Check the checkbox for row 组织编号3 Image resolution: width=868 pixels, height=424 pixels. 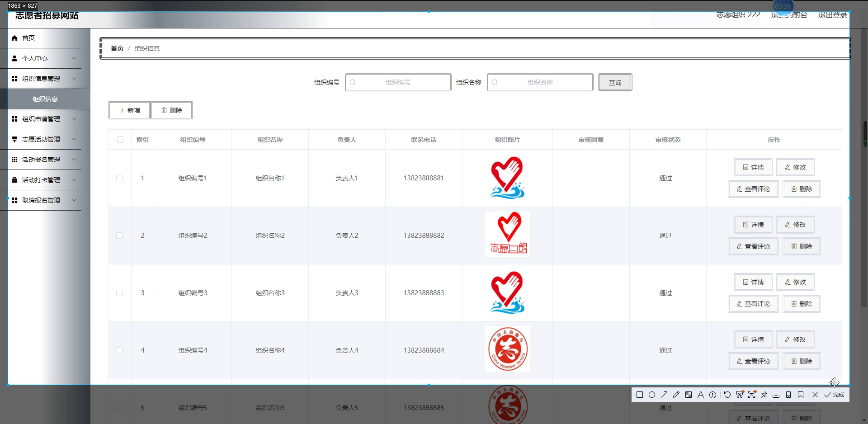point(119,293)
